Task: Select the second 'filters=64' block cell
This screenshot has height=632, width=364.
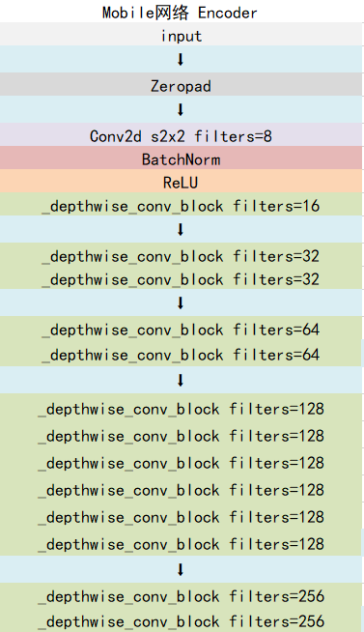Action: (x=182, y=354)
